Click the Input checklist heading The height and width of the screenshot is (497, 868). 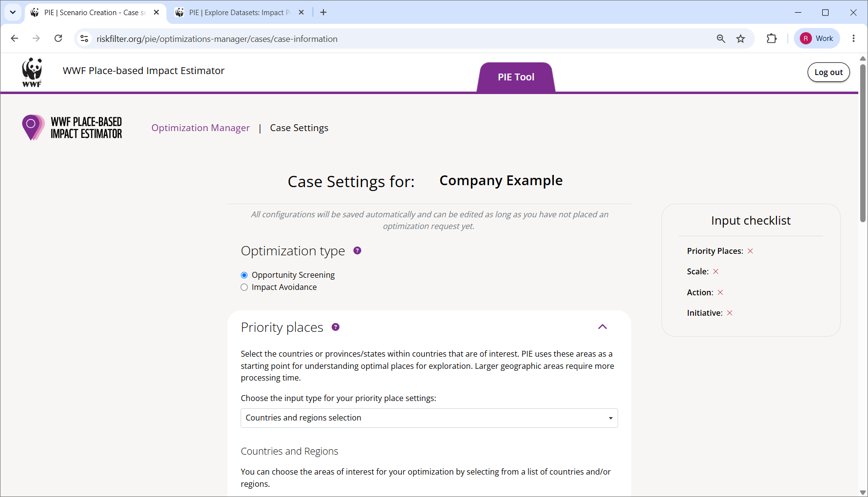751,221
